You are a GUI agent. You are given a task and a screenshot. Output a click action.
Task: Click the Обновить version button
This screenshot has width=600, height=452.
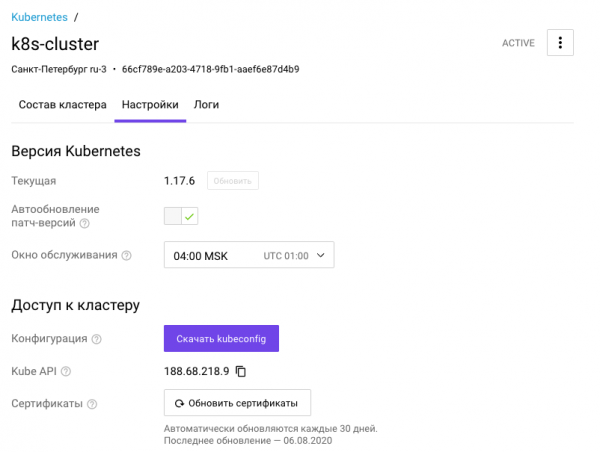[x=233, y=181]
